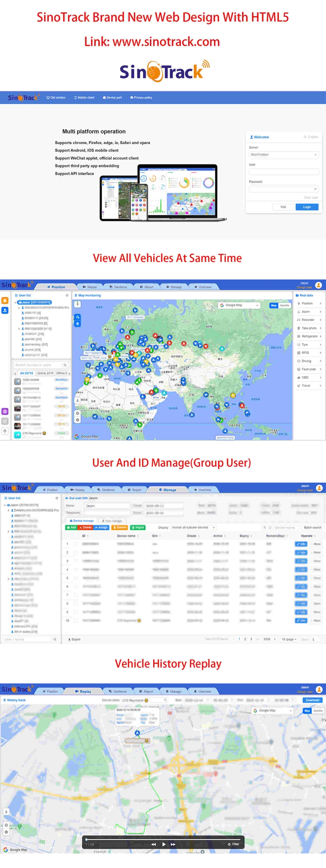326x868 pixels.
Task: Click the blue Login button
Action: tap(307, 207)
